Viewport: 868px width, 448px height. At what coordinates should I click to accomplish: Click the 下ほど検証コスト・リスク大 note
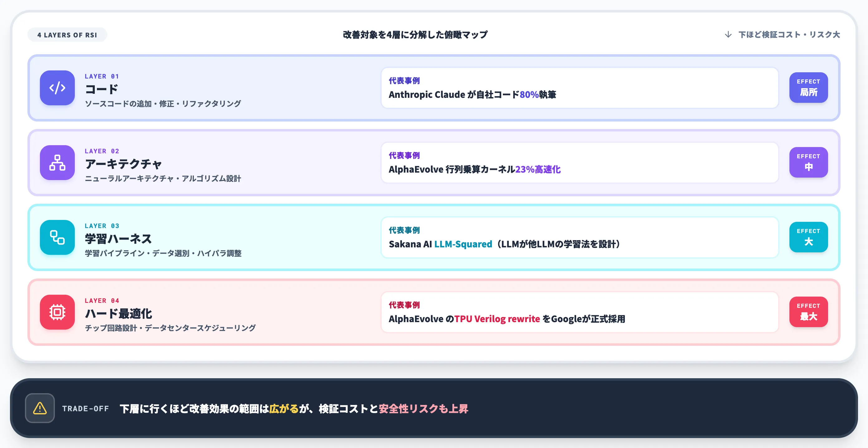[789, 35]
